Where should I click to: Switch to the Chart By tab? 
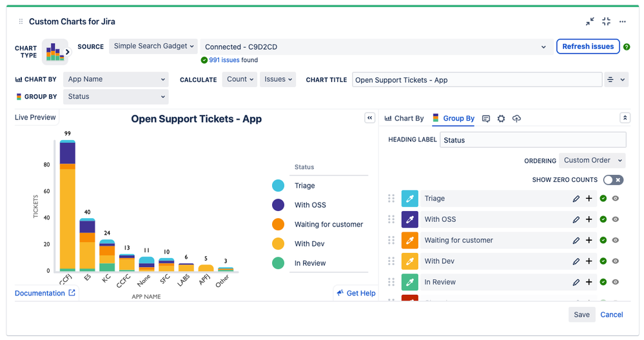tap(404, 119)
